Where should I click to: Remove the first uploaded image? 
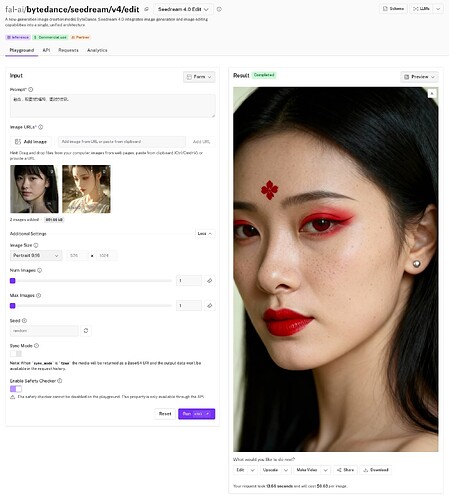tap(52, 171)
